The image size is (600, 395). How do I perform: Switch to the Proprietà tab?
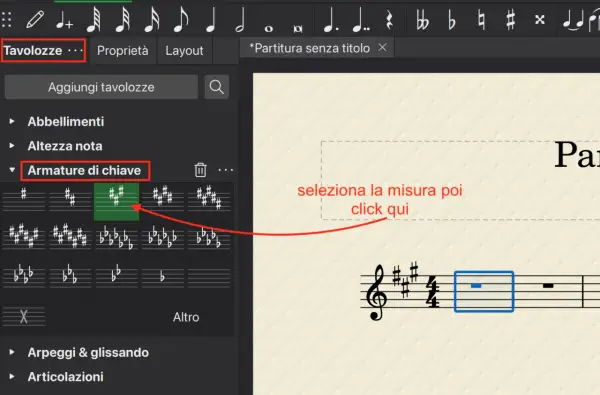[x=122, y=50]
